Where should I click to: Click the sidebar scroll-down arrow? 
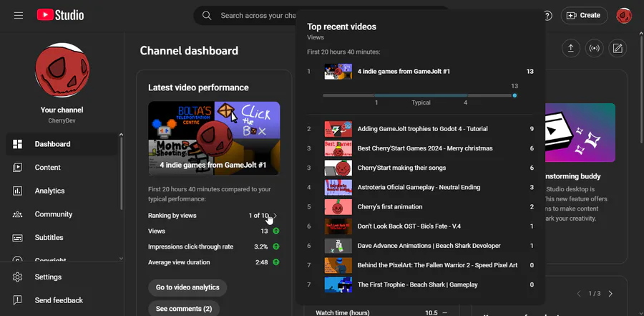121,259
